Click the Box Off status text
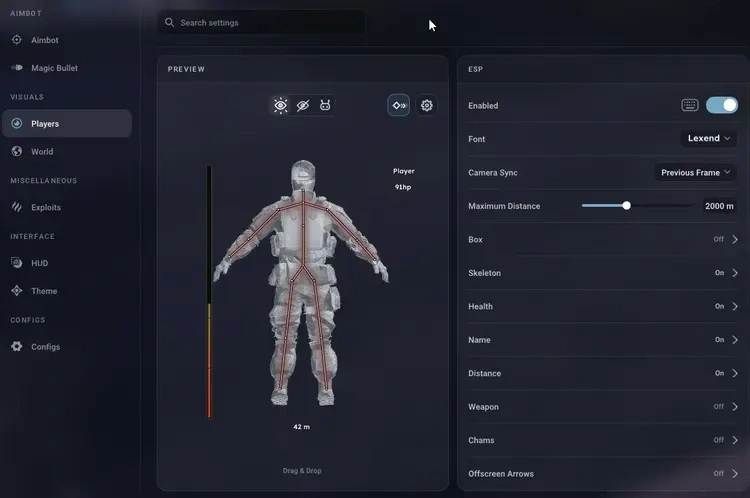This screenshot has height=498, width=750. tap(718, 239)
